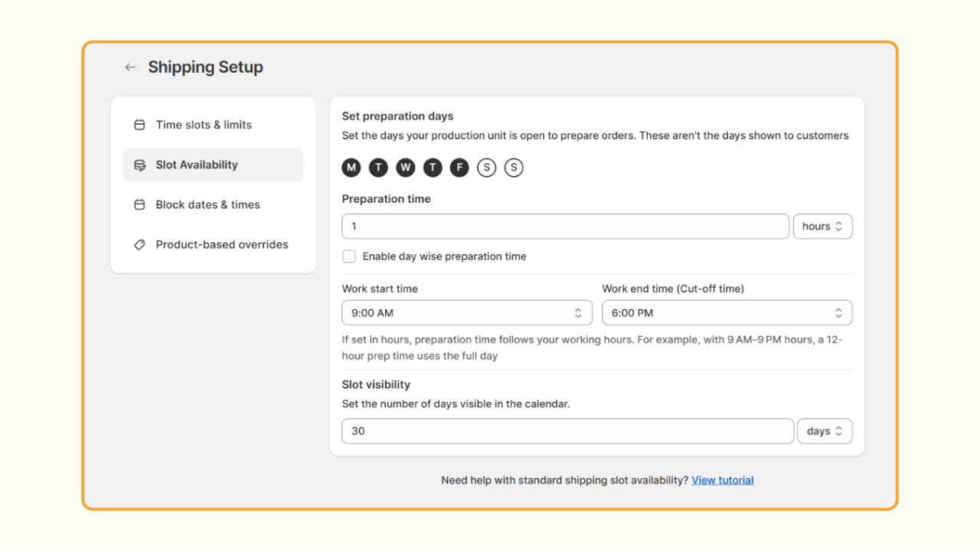Open the hours unit dropdown

(823, 227)
